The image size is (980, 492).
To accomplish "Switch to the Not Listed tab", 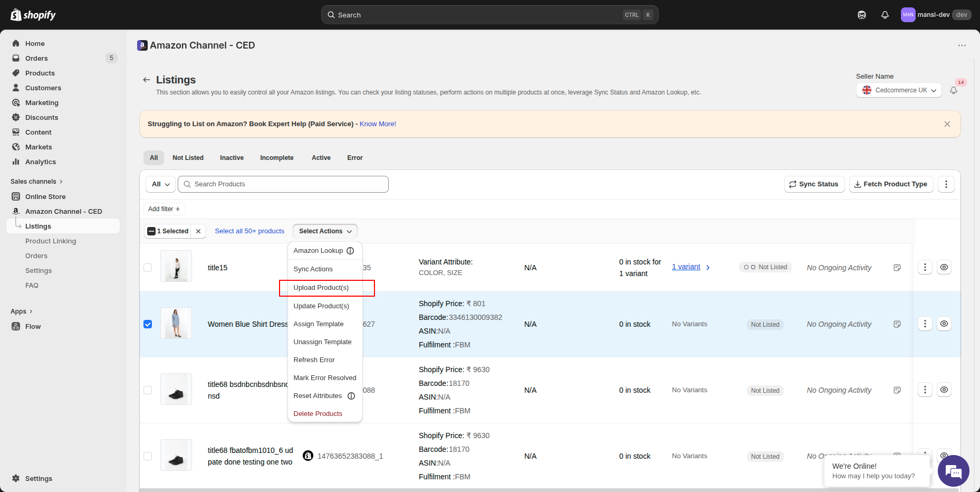I will pos(188,158).
